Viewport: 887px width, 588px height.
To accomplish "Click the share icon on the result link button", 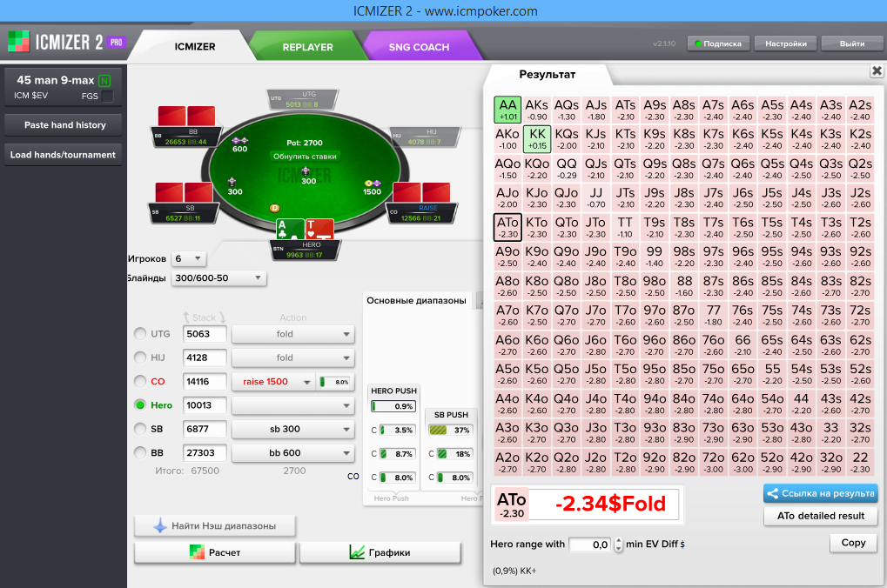I will click(772, 493).
